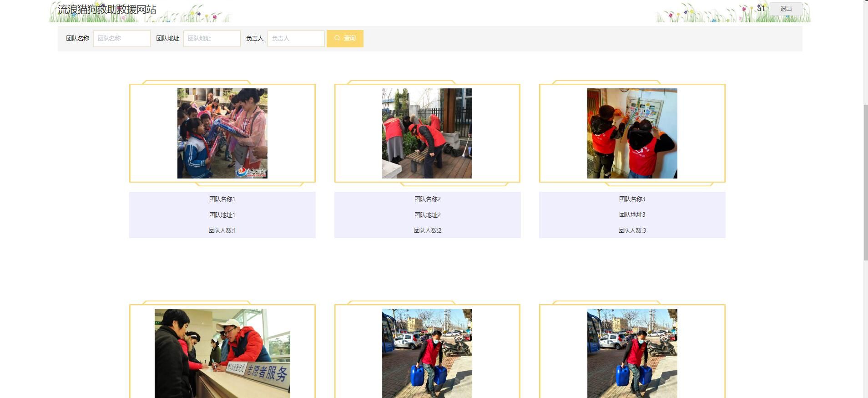The height and width of the screenshot is (398, 868).
Task: Click the yellow 查询 search button
Action: coord(345,39)
